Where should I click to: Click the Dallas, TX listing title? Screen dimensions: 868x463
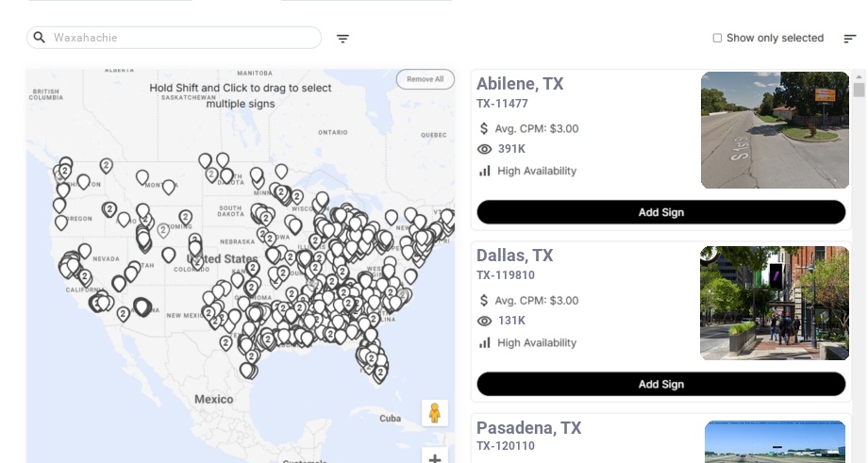coord(514,256)
